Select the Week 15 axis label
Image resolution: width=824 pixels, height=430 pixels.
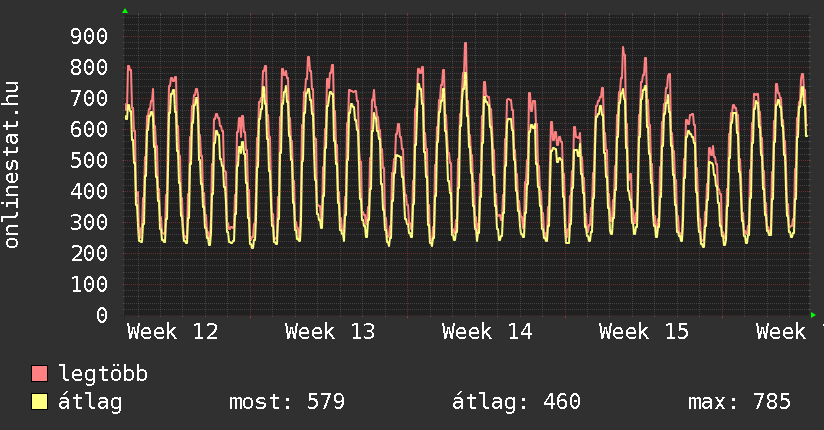click(x=644, y=331)
